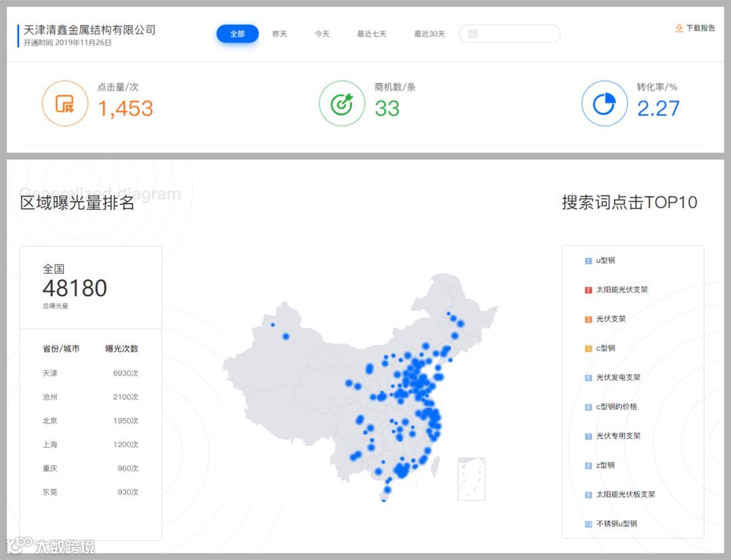
Task: Select the 天津 row in exposure ranking
Action: tap(91, 373)
